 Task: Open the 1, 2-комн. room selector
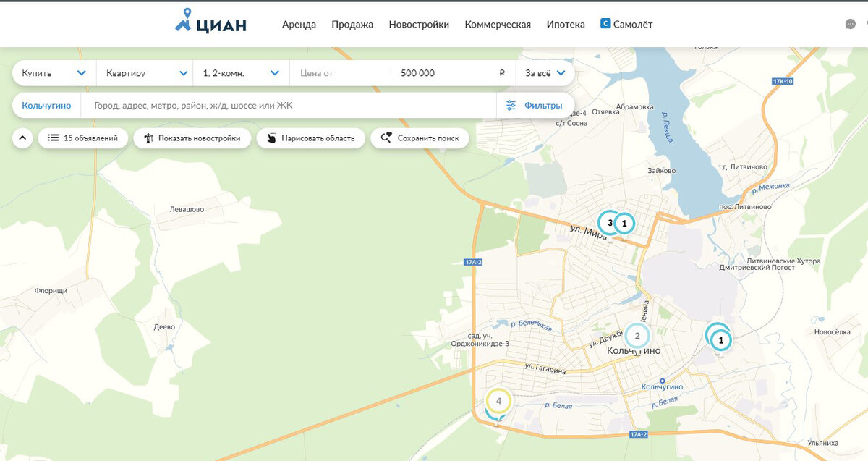(239, 72)
